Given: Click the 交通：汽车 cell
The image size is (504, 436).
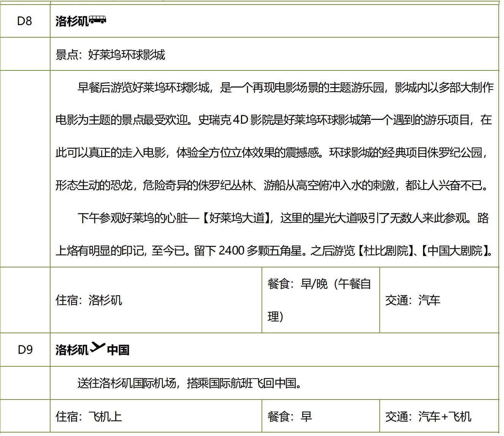Looking at the screenshot, I should (x=412, y=300).
